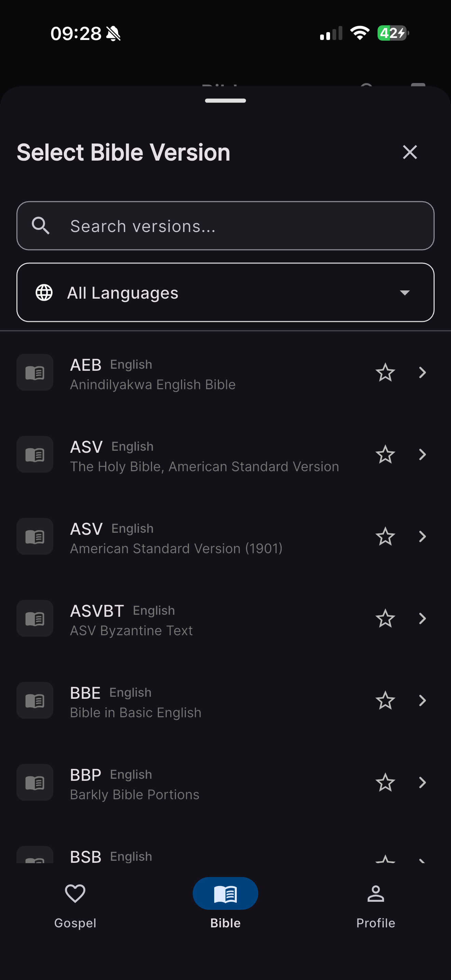Tap the book icon beside AEB
This screenshot has height=980, width=451.
pos(35,372)
